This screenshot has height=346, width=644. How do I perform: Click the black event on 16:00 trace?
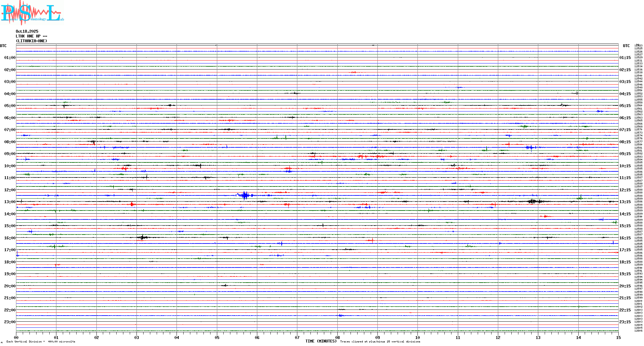[143, 237]
